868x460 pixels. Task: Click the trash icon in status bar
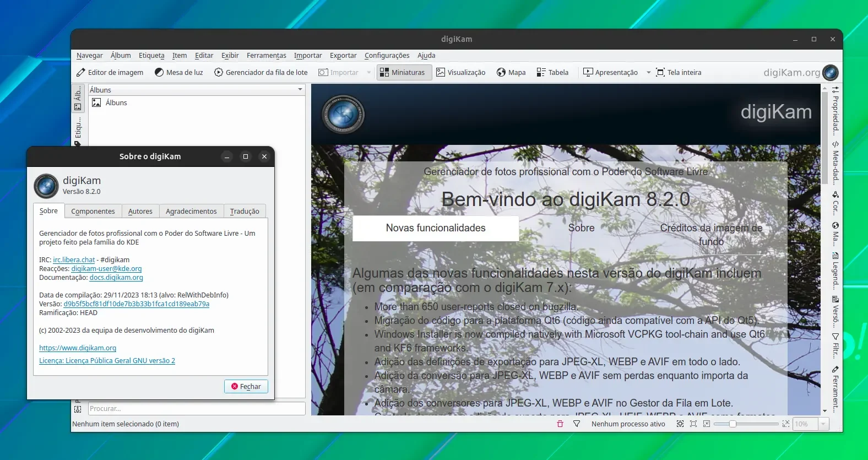560,424
